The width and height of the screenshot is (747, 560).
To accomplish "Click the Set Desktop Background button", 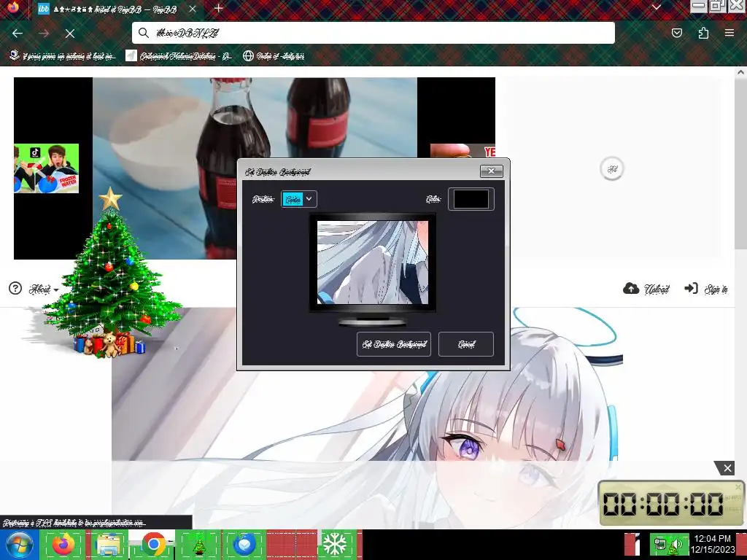I will pos(393,344).
